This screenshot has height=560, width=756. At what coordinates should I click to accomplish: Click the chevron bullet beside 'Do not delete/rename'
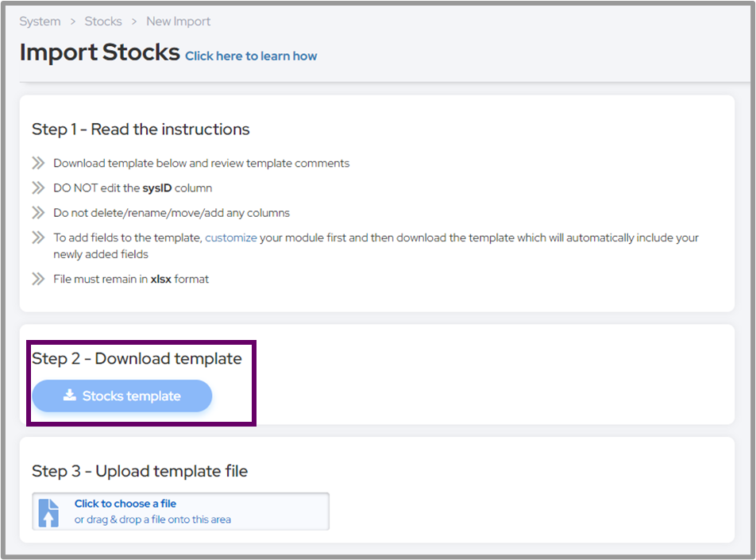point(38,213)
